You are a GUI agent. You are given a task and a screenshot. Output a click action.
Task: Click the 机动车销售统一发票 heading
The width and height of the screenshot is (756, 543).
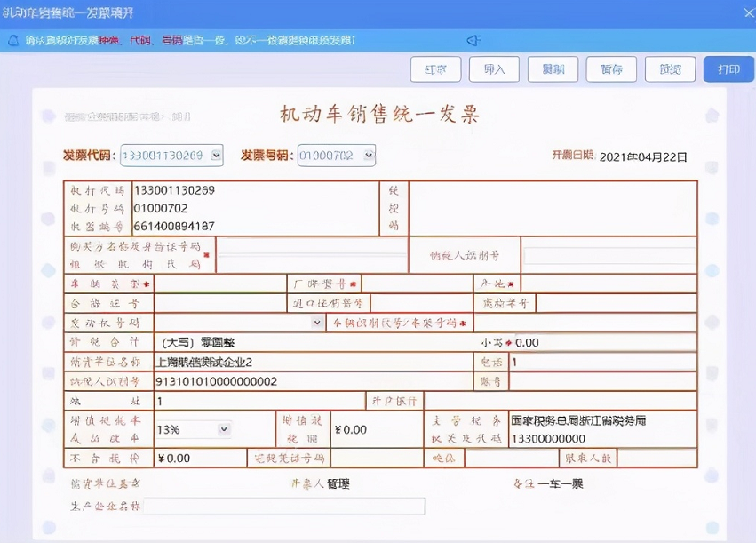tap(379, 115)
